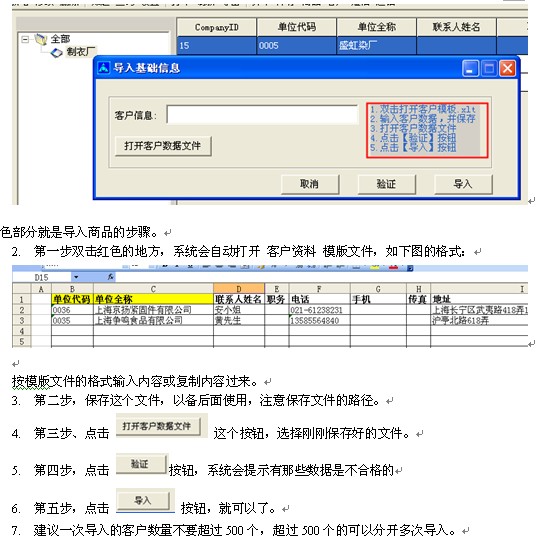Select row 2 header in spreadsheet
Viewport: 544px width, 552px height.
click(x=21, y=310)
